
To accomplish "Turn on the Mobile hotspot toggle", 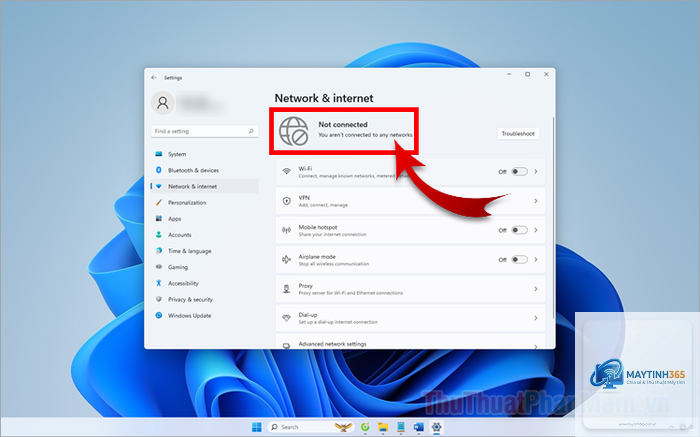I will pyautogui.click(x=519, y=230).
